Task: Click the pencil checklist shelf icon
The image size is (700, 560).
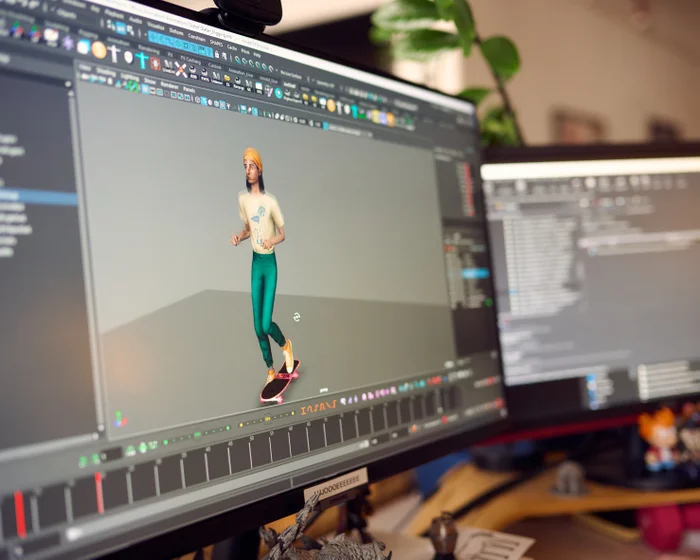Action: pyautogui.click(x=269, y=91)
